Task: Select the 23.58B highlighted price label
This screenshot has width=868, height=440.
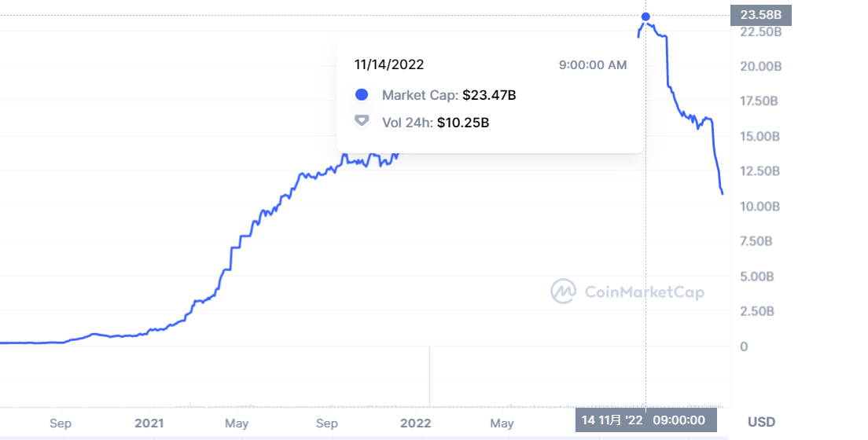Action: point(760,15)
